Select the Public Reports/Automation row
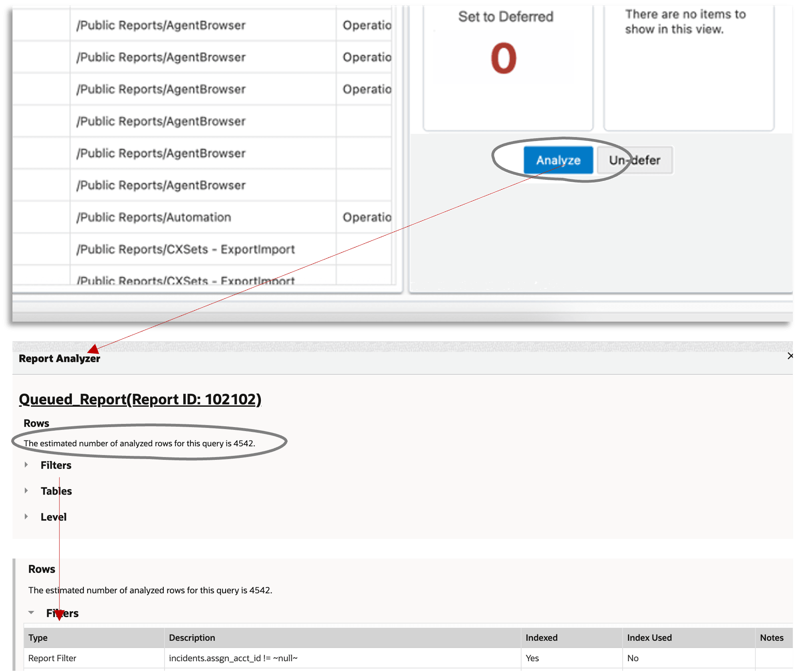Screen dimensions: 798x672 pos(154,217)
